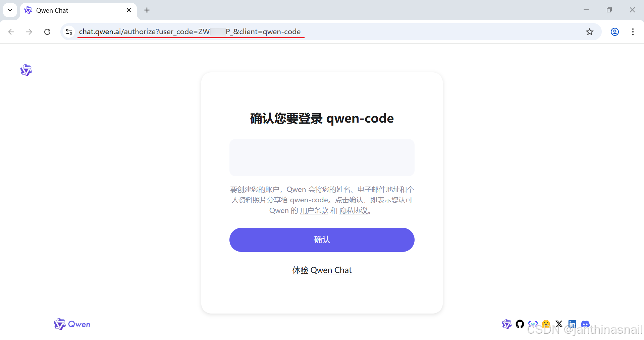
Task: Open the Discord icon link
Action: coord(585,324)
